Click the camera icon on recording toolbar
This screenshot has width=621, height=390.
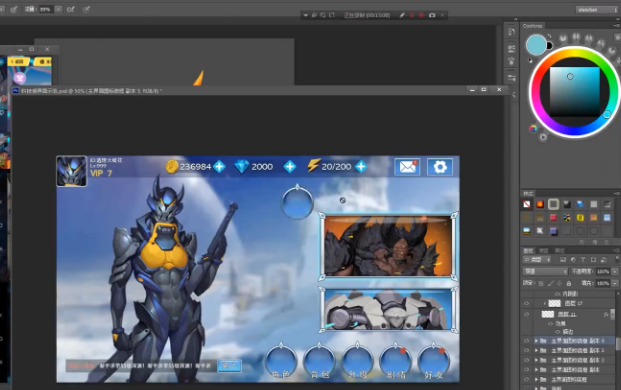coord(432,15)
